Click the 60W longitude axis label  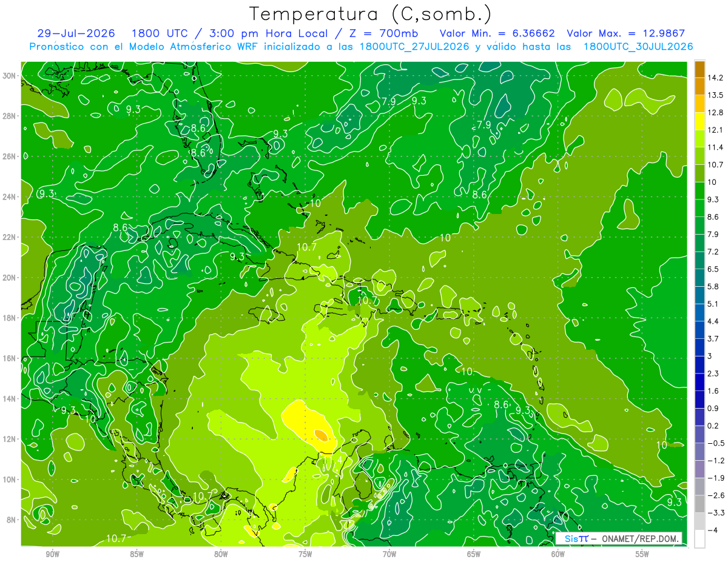pos(558,554)
